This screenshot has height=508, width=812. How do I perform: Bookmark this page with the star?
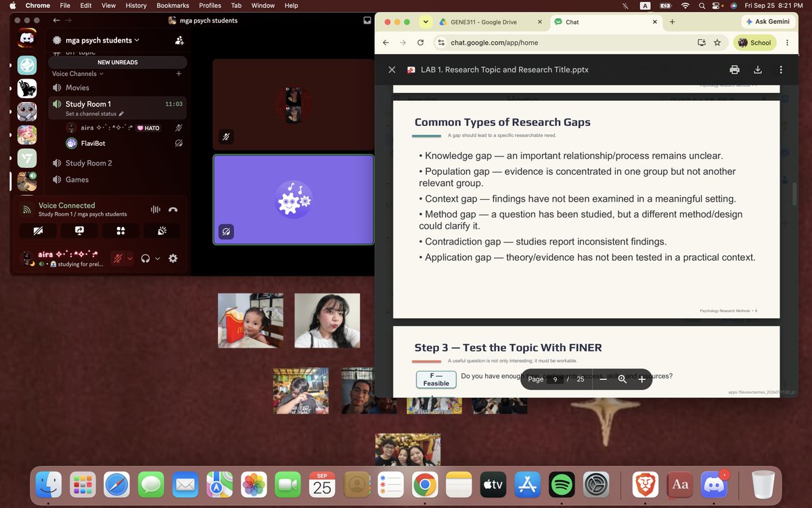click(717, 42)
